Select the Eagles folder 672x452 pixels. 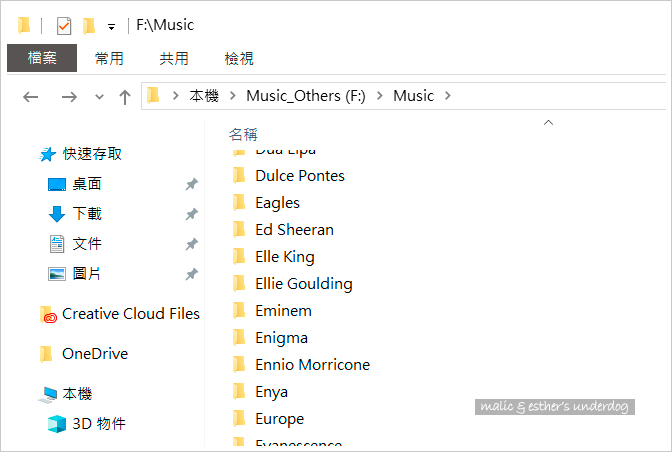pos(277,203)
